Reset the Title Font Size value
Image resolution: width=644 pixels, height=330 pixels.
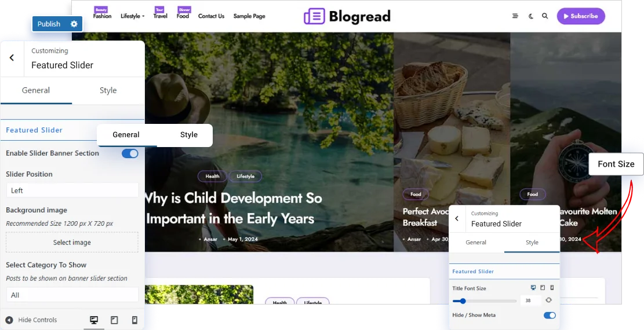click(549, 300)
